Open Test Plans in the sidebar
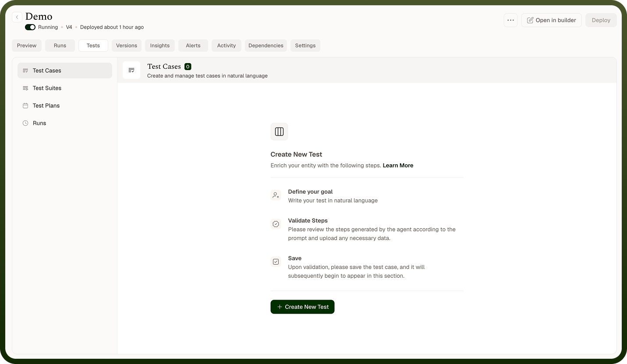The height and width of the screenshot is (364, 627). (x=65, y=106)
